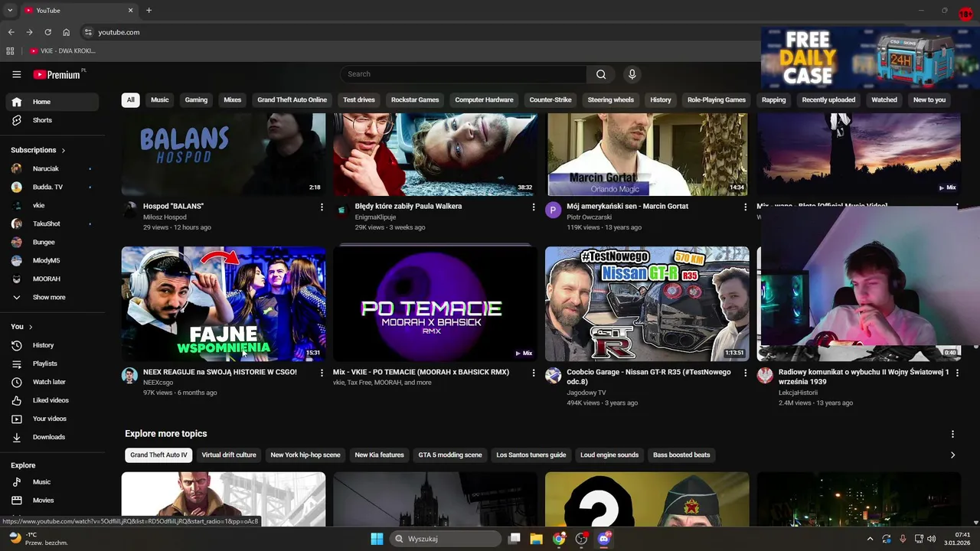Play NEEX REAGUJE video thumbnail
Viewport: 980px width, 551px height.
(224, 304)
